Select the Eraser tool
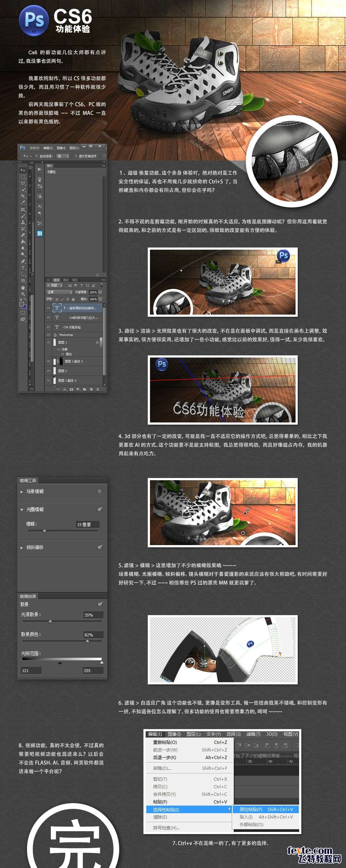 [23, 235]
